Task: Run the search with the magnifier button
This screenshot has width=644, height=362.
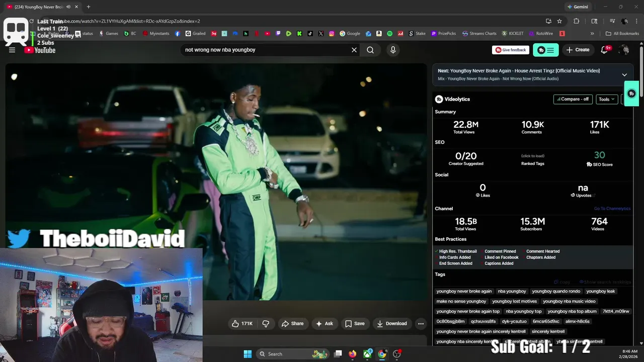Action: tap(370, 50)
